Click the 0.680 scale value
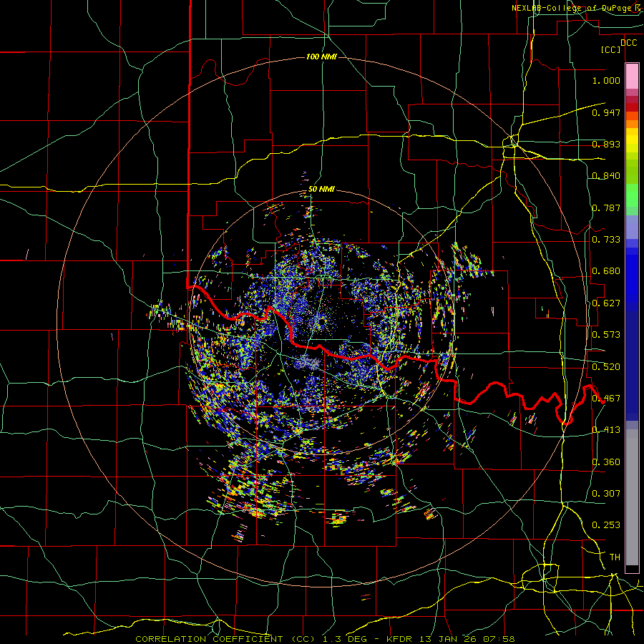The image size is (644, 644). (606, 271)
